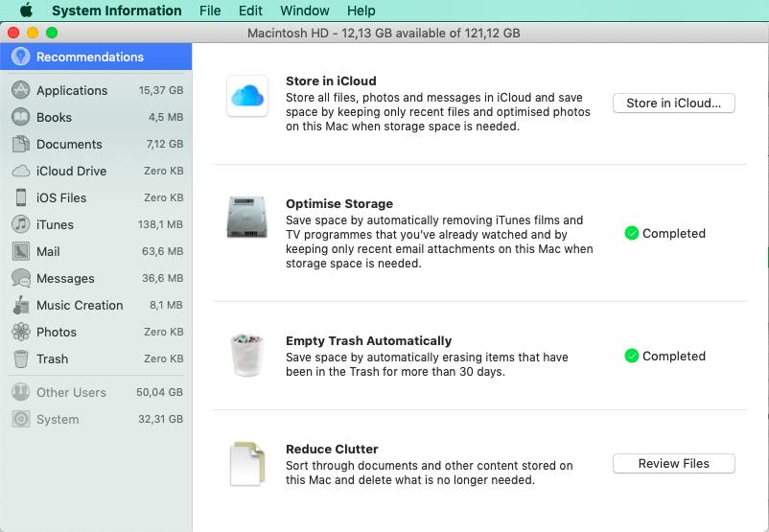Screen dimensions: 769x532
Task: Click the Messages bubble icon
Action: 20,278
